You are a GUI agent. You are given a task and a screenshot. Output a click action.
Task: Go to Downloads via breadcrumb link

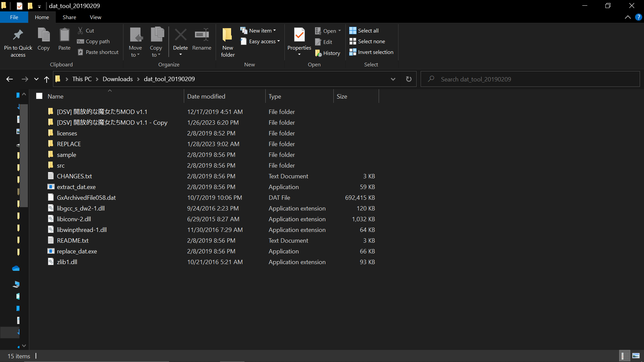[x=117, y=79]
